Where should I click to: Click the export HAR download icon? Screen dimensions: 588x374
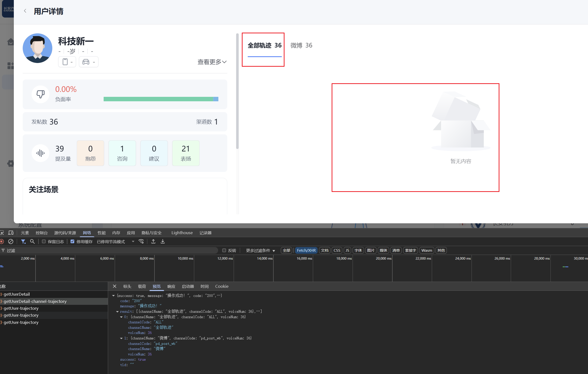(163, 242)
